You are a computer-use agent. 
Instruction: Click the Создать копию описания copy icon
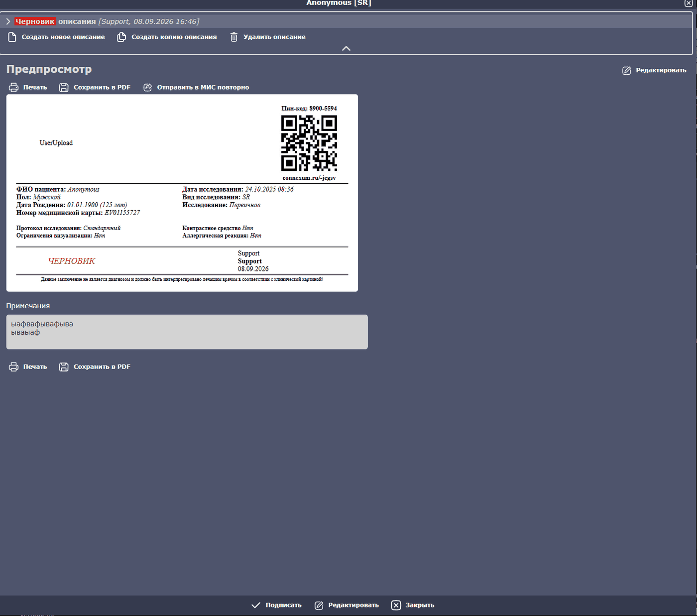click(x=121, y=37)
